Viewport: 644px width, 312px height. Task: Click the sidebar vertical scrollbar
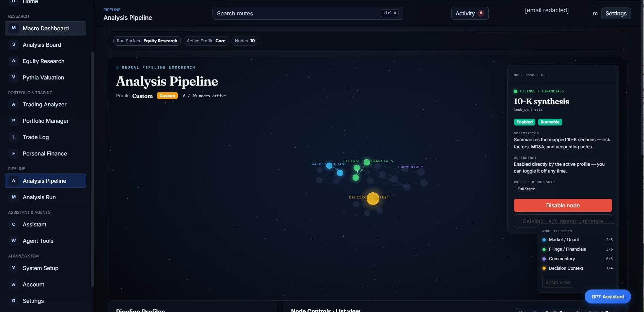(x=92, y=169)
